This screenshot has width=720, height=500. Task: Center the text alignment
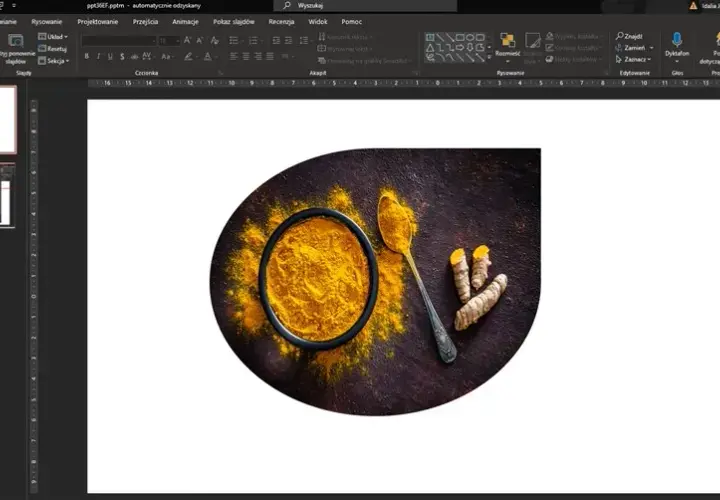coord(246,56)
